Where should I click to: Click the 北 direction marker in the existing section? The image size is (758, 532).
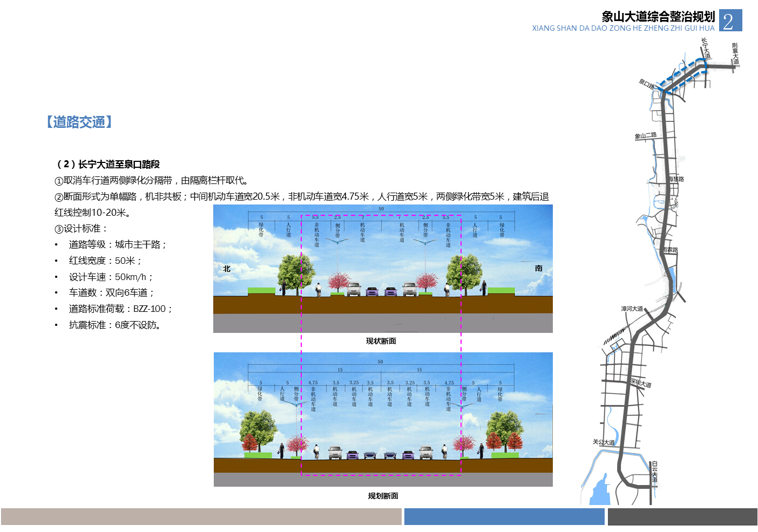tap(227, 269)
